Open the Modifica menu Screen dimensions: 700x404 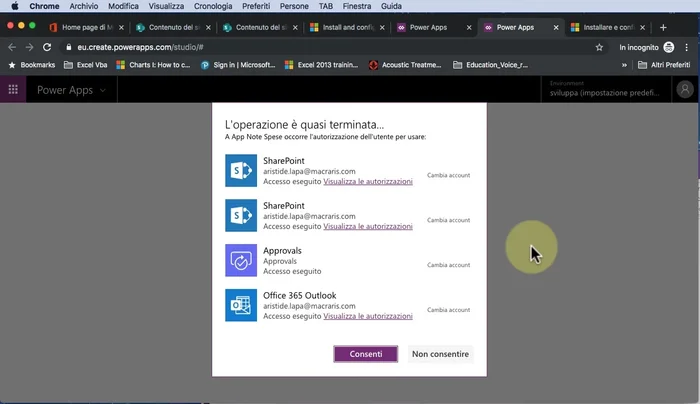point(123,6)
